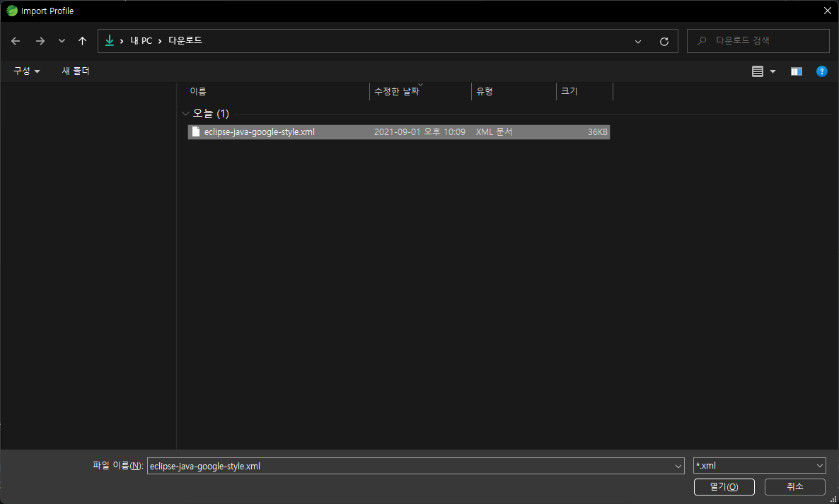This screenshot has height=504, width=839.
Task: Expand the address bar history dropdown
Action: point(638,42)
